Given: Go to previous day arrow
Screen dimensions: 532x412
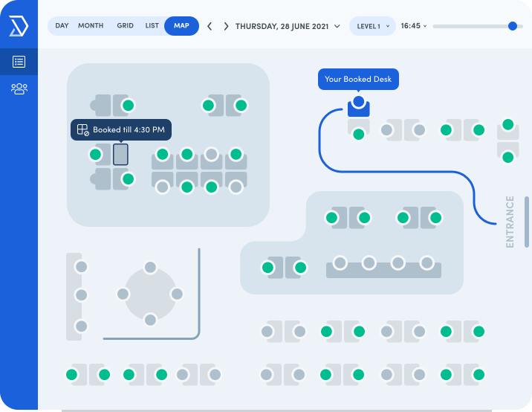Looking at the screenshot, I should click(210, 26).
